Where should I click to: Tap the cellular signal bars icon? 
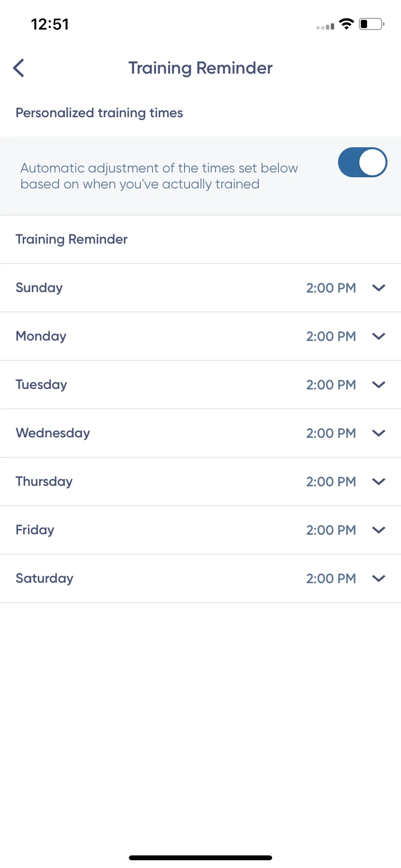325,27
